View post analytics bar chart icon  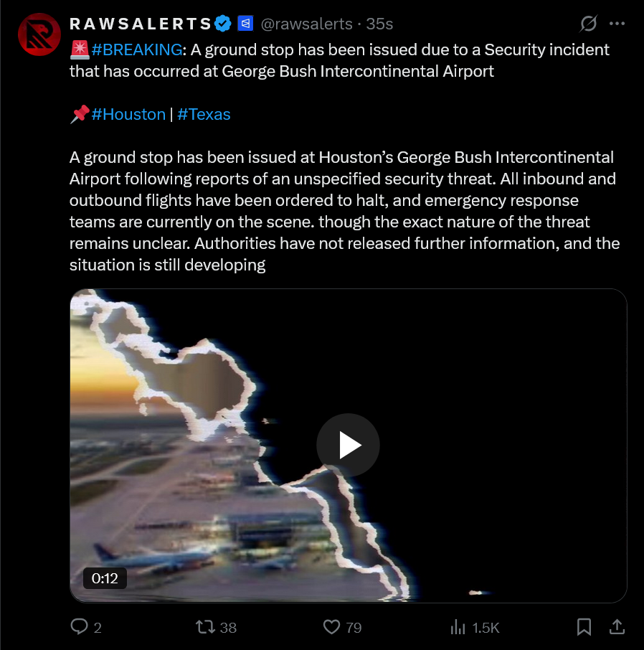pos(458,627)
